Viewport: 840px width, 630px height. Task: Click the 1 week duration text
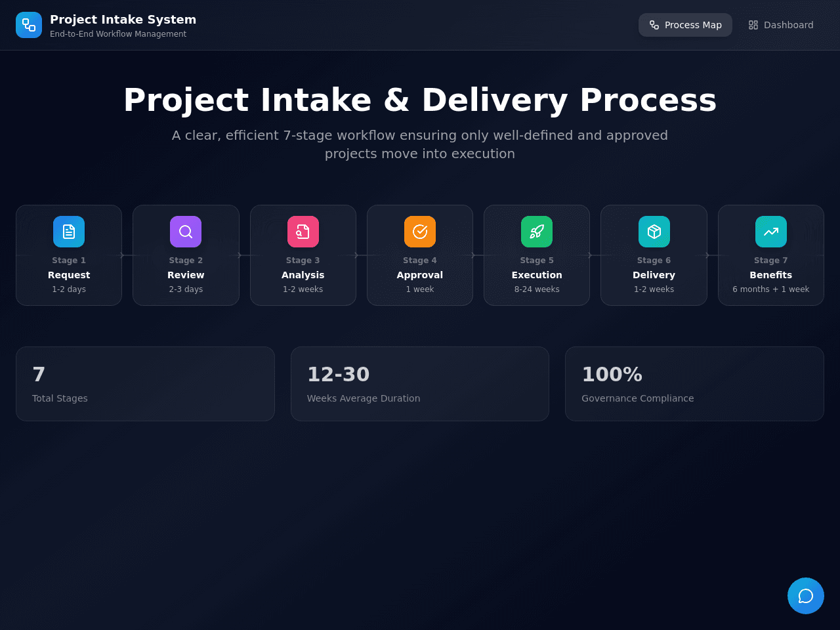click(x=420, y=289)
